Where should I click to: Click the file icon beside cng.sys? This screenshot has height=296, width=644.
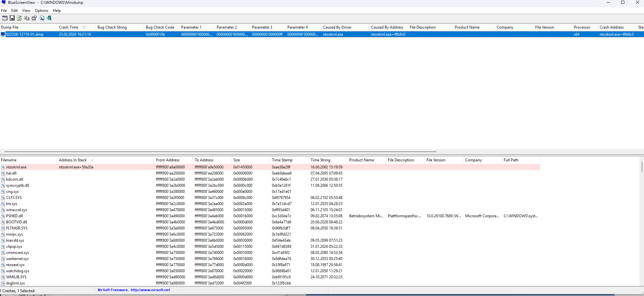point(3,192)
